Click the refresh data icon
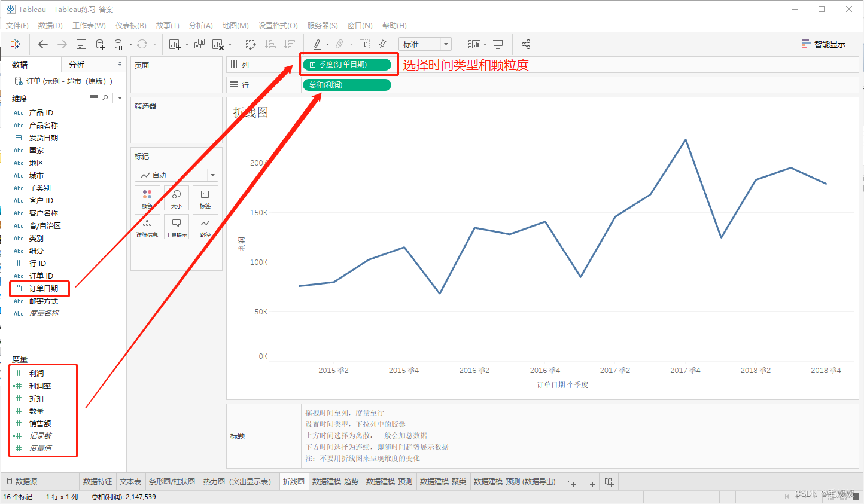The width and height of the screenshot is (864, 504). click(142, 44)
